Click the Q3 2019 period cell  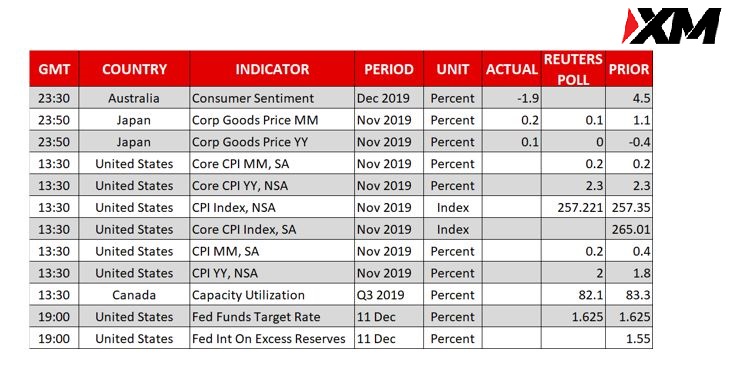click(x=389, y=295)
